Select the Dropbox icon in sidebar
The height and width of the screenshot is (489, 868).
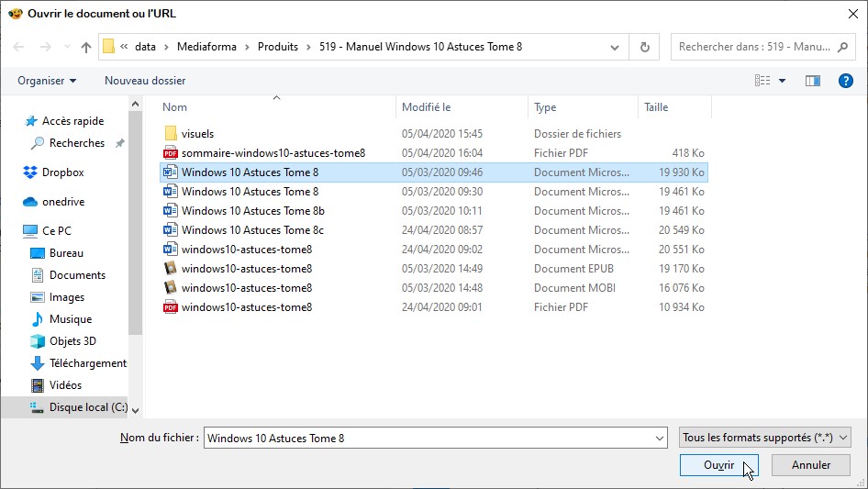tap(30, 172)
